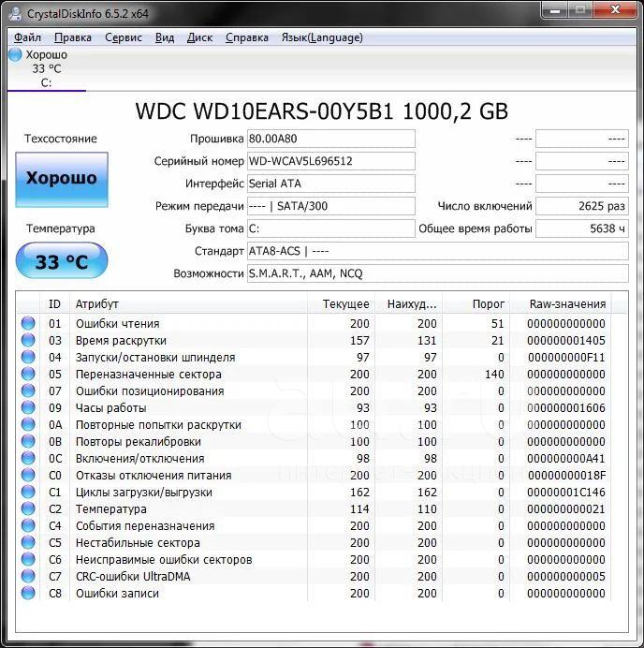The width and height of the screenshot is (644, 648).
Task: Select attribute name Время раскрутки
Action: coord(121,341)
